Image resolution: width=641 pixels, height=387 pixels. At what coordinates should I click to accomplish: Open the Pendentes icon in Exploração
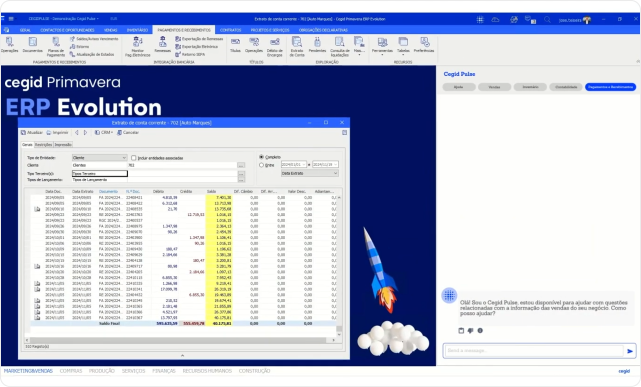(317, 45)
